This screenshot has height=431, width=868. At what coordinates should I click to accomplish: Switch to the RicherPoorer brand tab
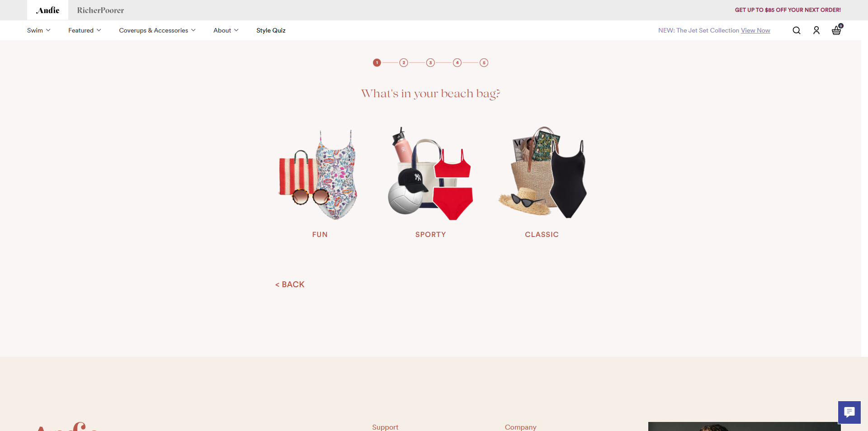click(100, 10)
